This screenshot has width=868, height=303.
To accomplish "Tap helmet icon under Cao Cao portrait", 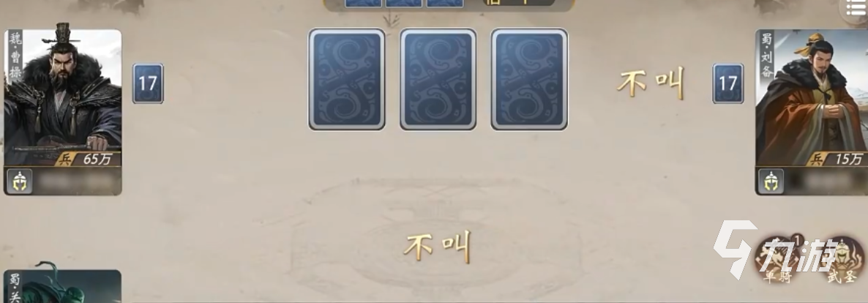I will click(x=19, y=181).
